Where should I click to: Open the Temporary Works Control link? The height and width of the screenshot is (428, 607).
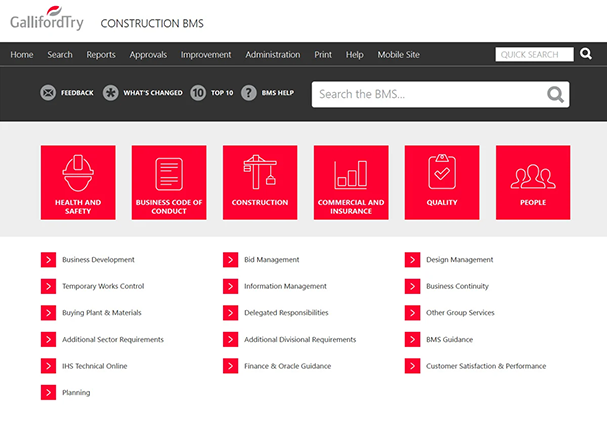[103, 286]
